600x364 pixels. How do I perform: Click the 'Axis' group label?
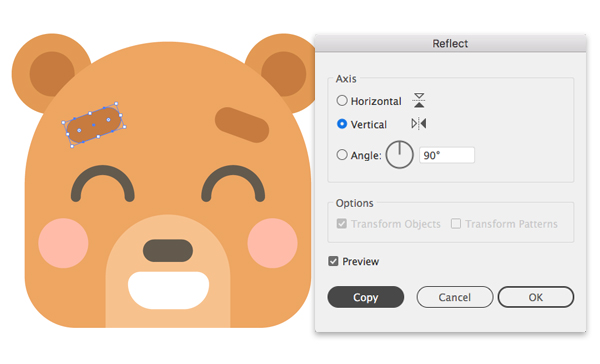pos(346,79)
